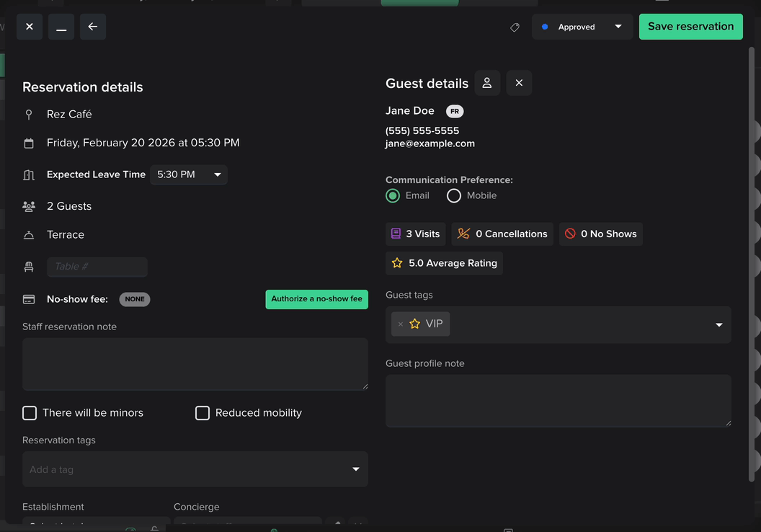Image resolution: width=761 pixels, height=532 pixels.
Task: Check the Reduced mobility box
Action: coord(203,413)
